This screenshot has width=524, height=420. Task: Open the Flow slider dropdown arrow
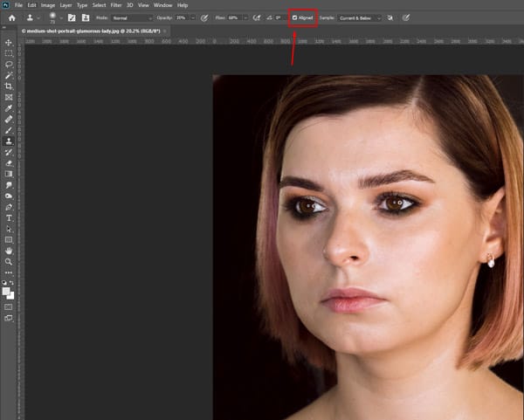(245, 17)
